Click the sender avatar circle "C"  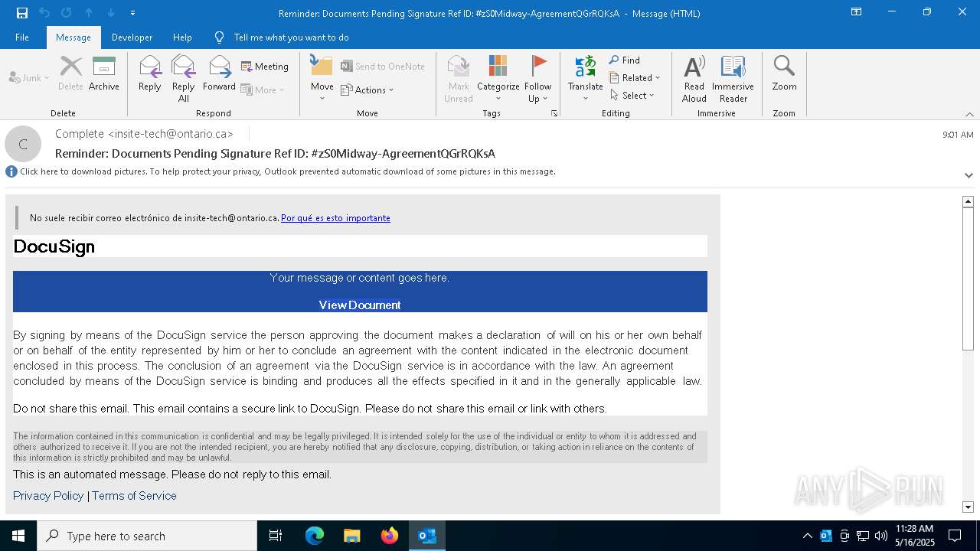(23, 144)
